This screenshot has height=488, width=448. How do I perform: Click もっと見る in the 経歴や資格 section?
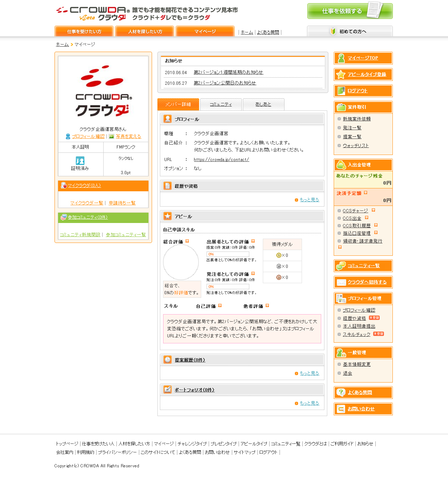point(309,200)
